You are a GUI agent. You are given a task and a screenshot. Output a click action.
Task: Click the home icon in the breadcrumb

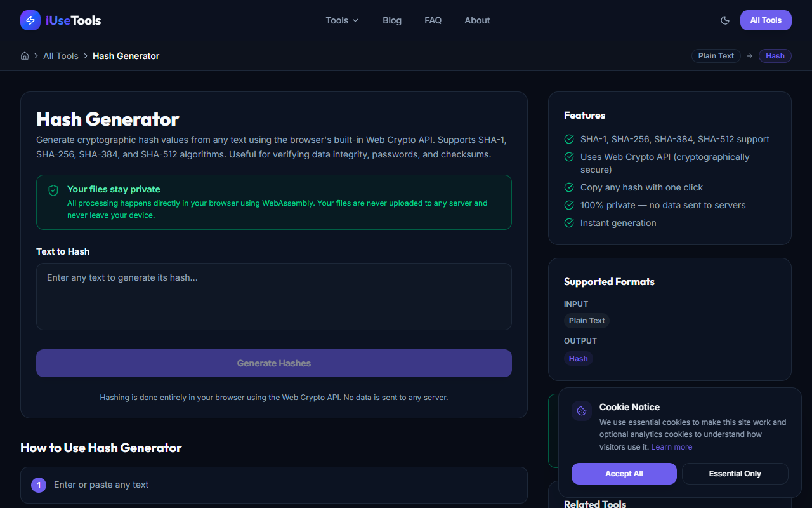[x=24, y=56]
